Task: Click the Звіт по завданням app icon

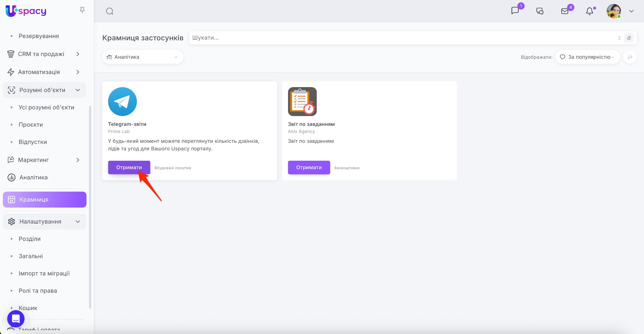Action: coord(302,102)
